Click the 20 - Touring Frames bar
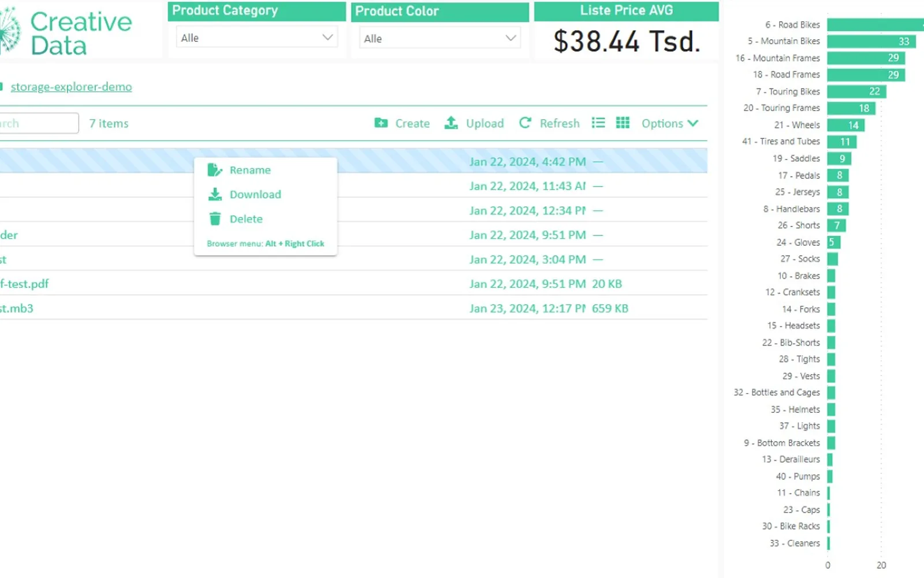This screenshot has width=924, height=578. pos(851,108)
